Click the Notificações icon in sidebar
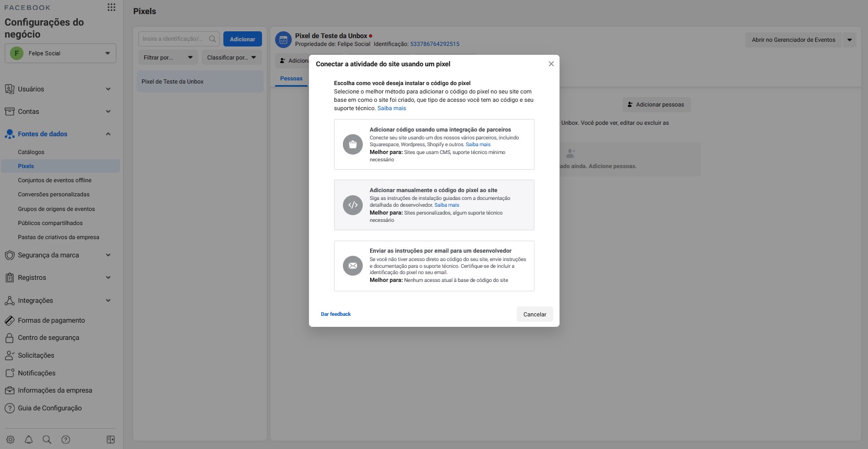The image size is (868, 449). pos(9,373)
